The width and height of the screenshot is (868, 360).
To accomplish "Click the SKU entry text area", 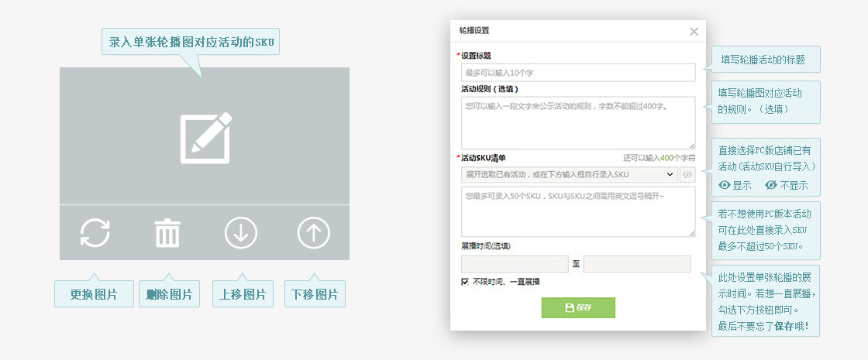I will [x=578, y=212].
